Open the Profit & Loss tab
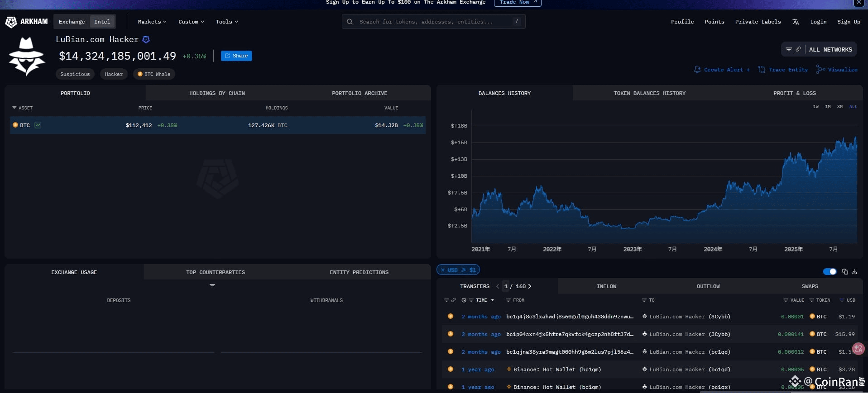 click(x=794, y=93)
